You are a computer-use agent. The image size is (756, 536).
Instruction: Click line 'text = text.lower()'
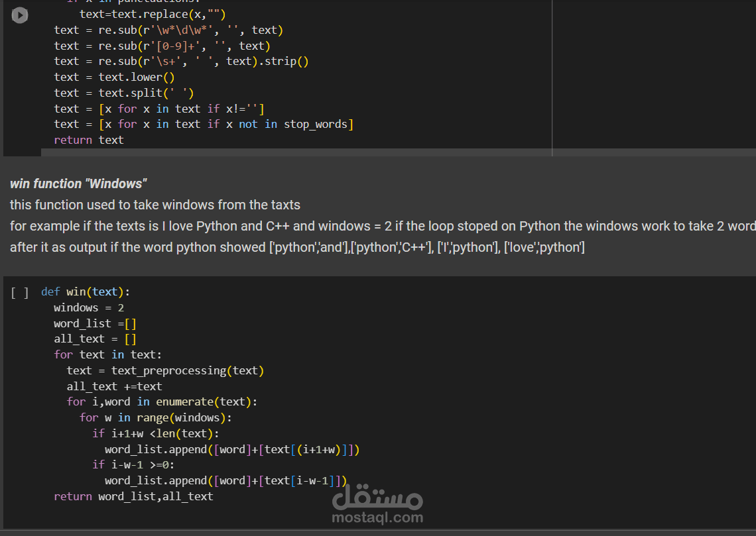[114, 78]
